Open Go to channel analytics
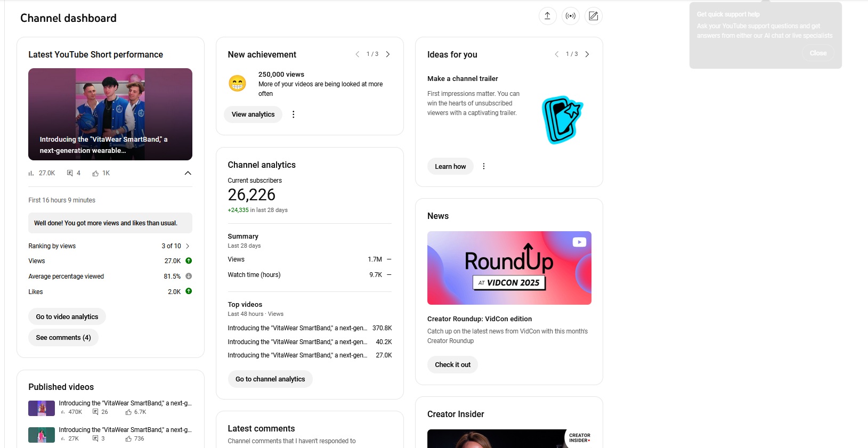This screenshot has width=868, height=448. (x=270, y=379)
